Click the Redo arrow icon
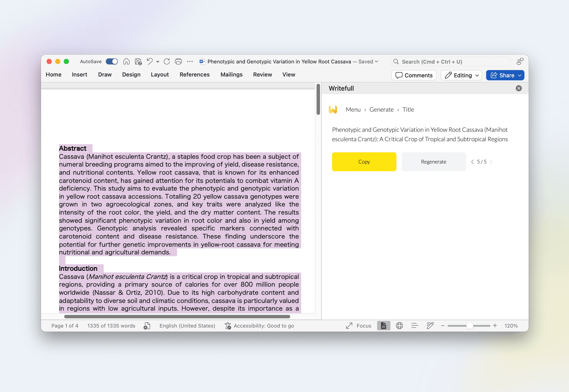The image size is (569, 392). (167, 61)
